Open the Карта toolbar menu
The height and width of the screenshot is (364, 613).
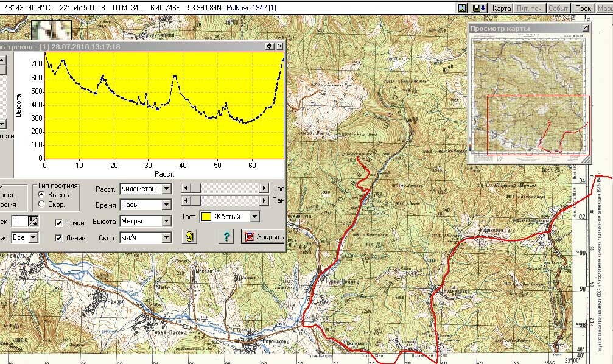click(501, 8)
